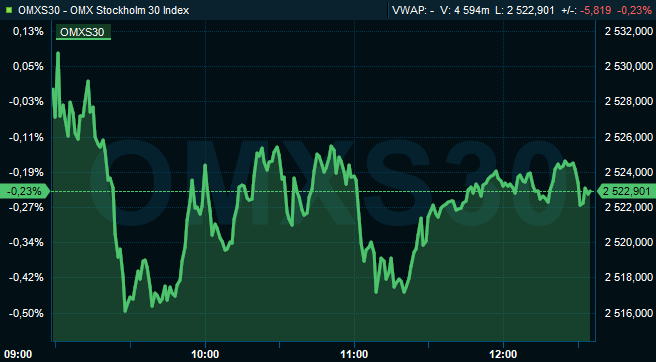Viewport: 656px width, 362px height.
Task: Click the green square icon beside OMXS30 title
Action: coord(9,10)
